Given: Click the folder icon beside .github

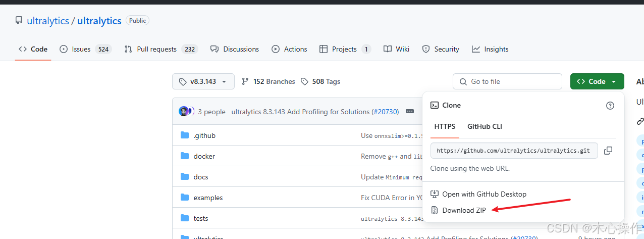Looking at the screenshot, I should (x=184, y=135).
